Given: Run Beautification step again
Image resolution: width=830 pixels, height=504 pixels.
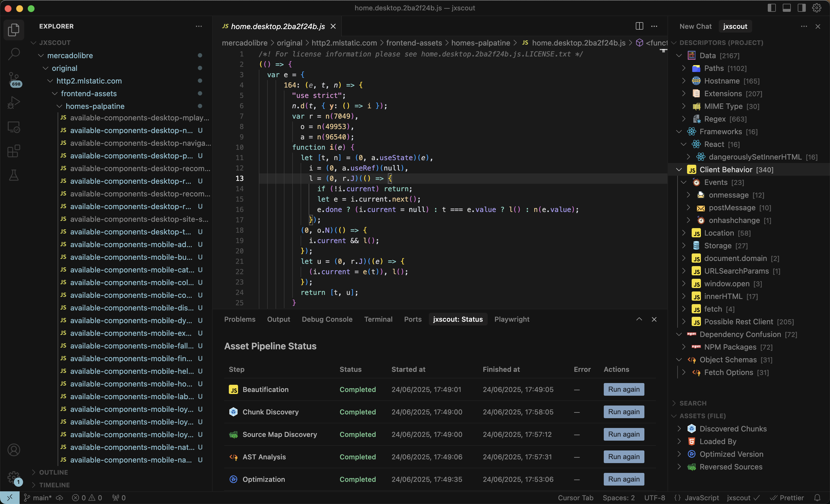Looking at the screenshot, I should [x=624, y=390].
